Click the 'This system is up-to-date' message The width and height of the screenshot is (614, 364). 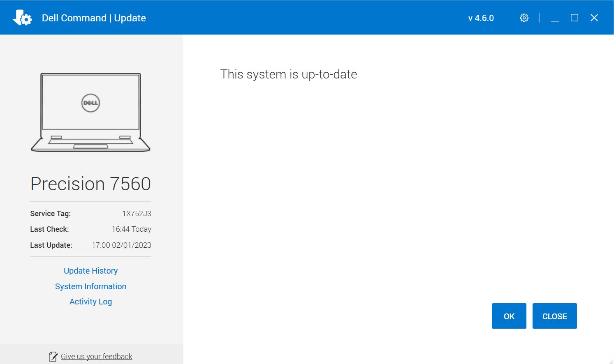[289, 74]
